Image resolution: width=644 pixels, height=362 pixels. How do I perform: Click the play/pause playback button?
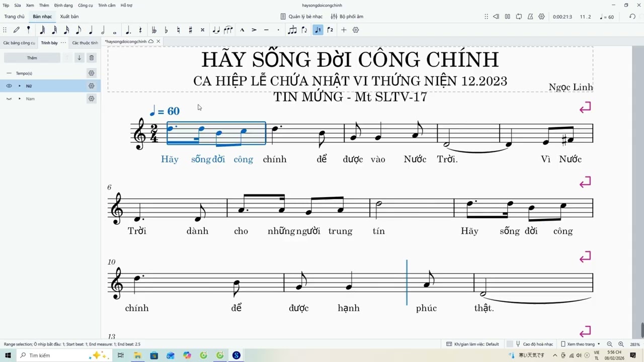click(x=508, y=17)
